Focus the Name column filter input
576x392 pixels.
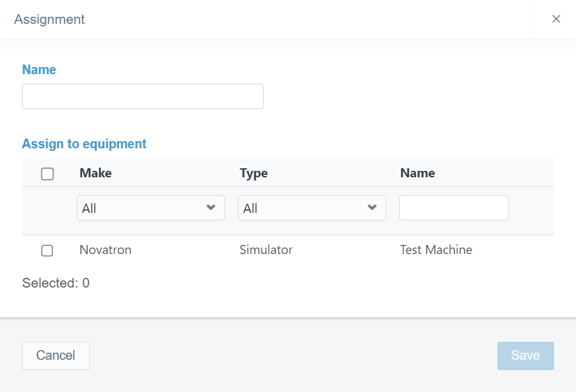click(x=453, y=208)
